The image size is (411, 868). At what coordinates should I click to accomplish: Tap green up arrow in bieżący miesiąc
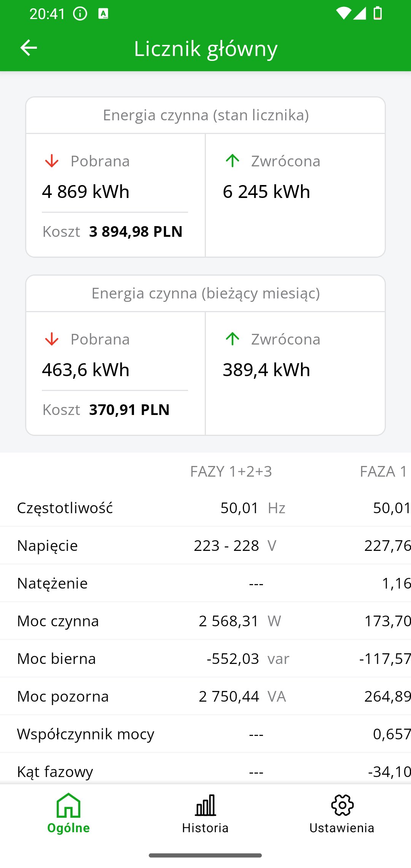[233, 339]
